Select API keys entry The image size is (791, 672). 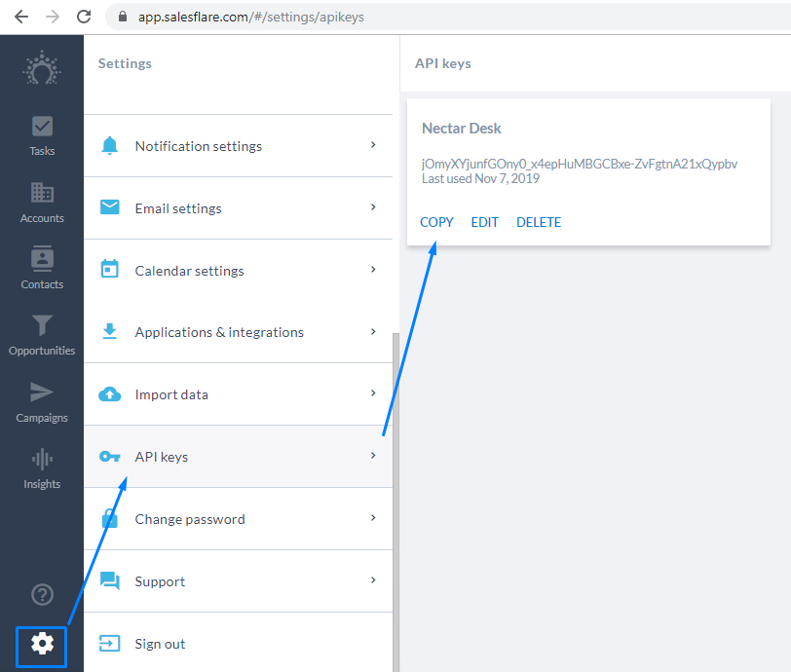pos(238,457)
